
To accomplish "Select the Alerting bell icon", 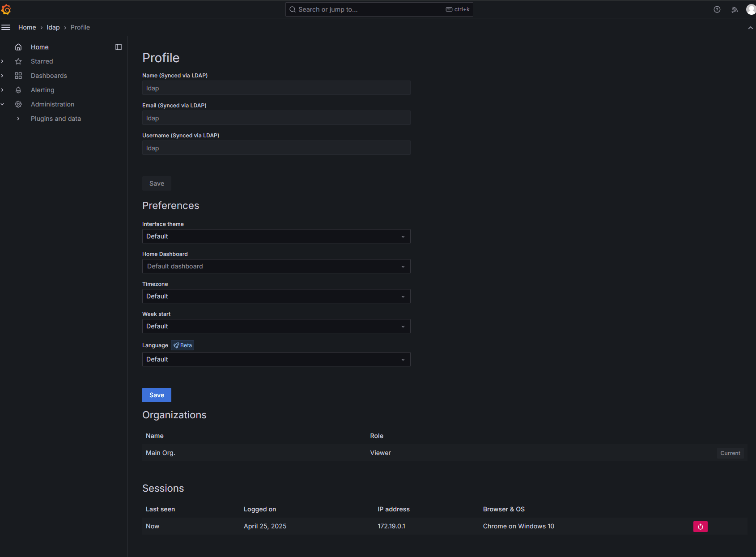I will (x=18, y=90).
